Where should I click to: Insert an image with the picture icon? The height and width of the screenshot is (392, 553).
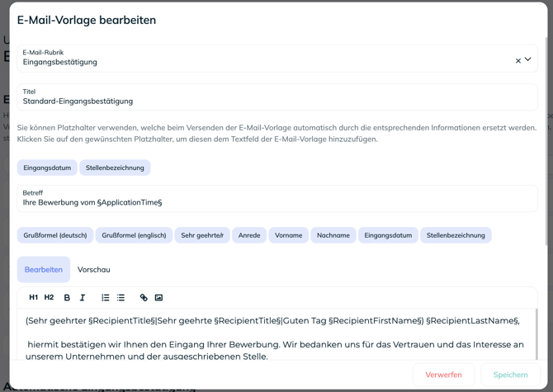pos(158,298)
